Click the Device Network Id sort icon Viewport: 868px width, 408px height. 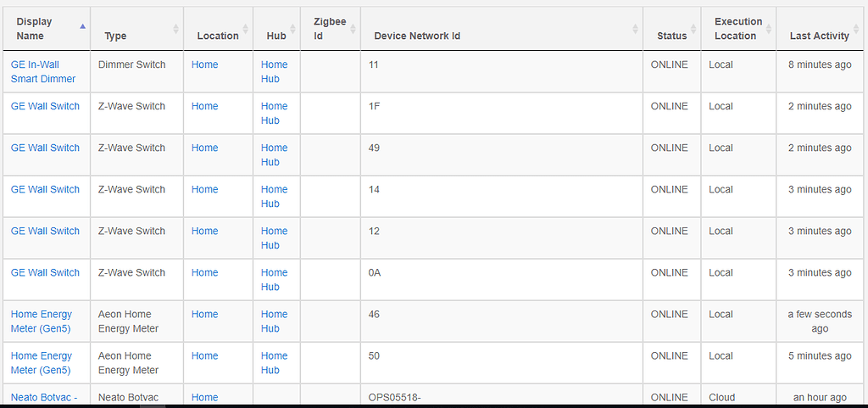635,29
